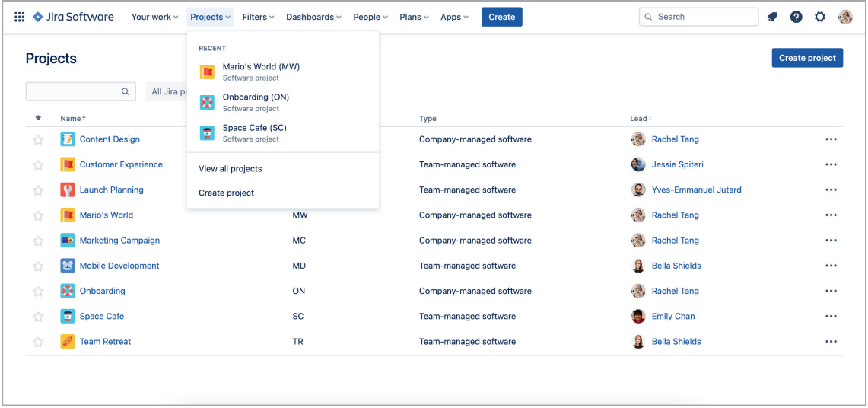This screenshot has width=868, height=408.
Task: Star the Launch Planning project
Action: pyautogui.click(x=38, y=190)
